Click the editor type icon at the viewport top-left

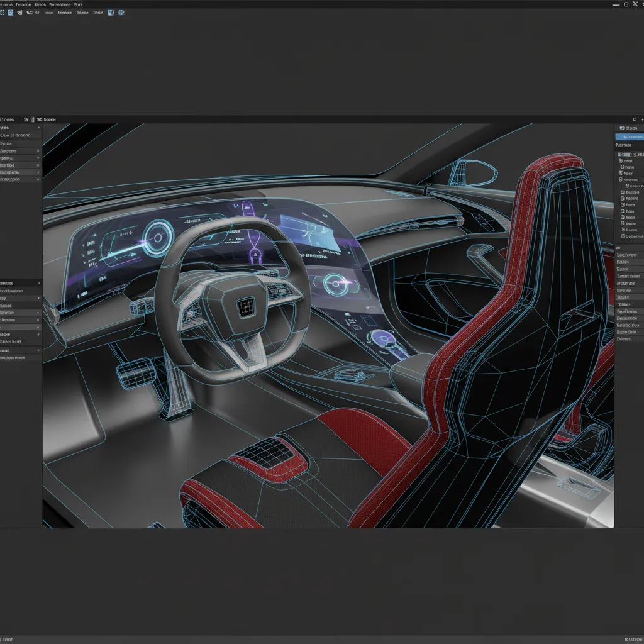[5, 119]
